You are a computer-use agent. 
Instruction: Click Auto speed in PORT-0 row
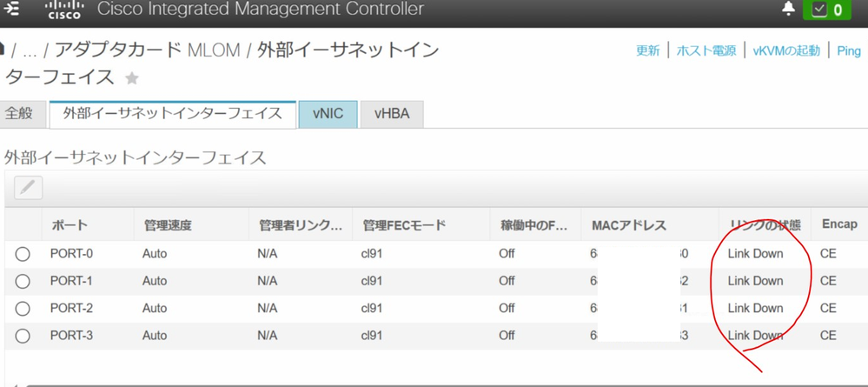[155, 254]
